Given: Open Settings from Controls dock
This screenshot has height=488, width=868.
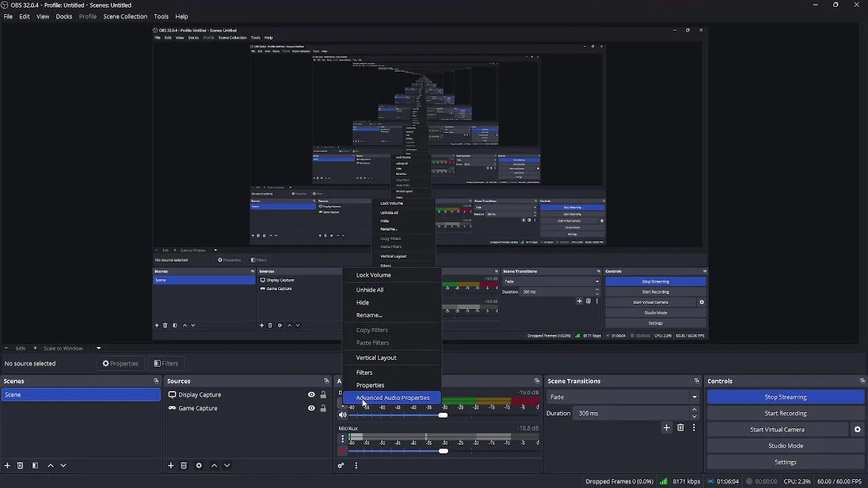Looking at the screenshot, I should click(785, 462).
